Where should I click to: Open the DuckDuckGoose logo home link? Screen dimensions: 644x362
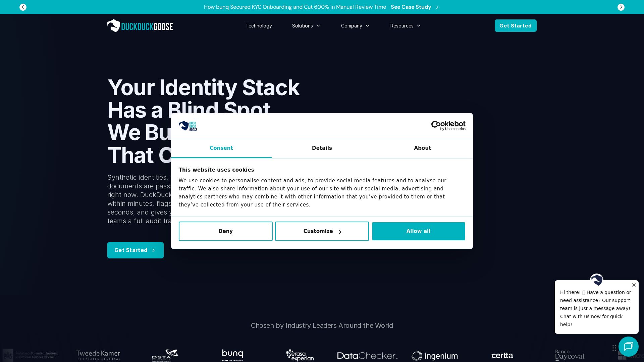[140, 26]
